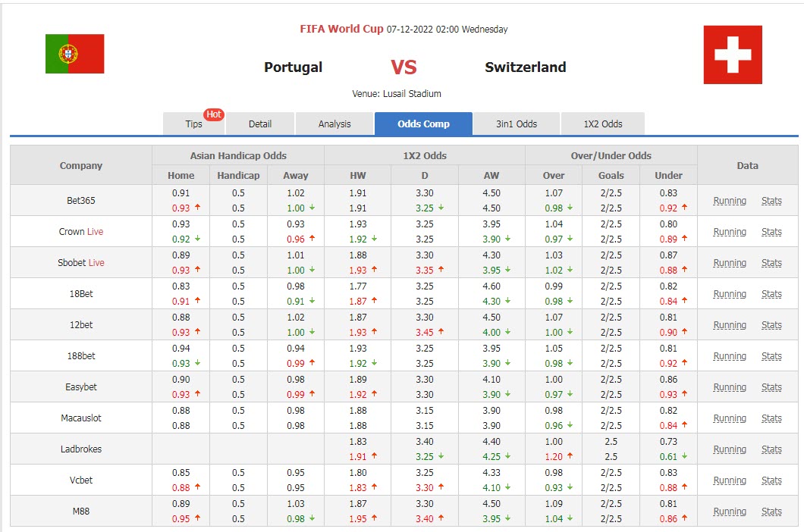
Task: Open the Analysis tab
Action: coord(334,124)
